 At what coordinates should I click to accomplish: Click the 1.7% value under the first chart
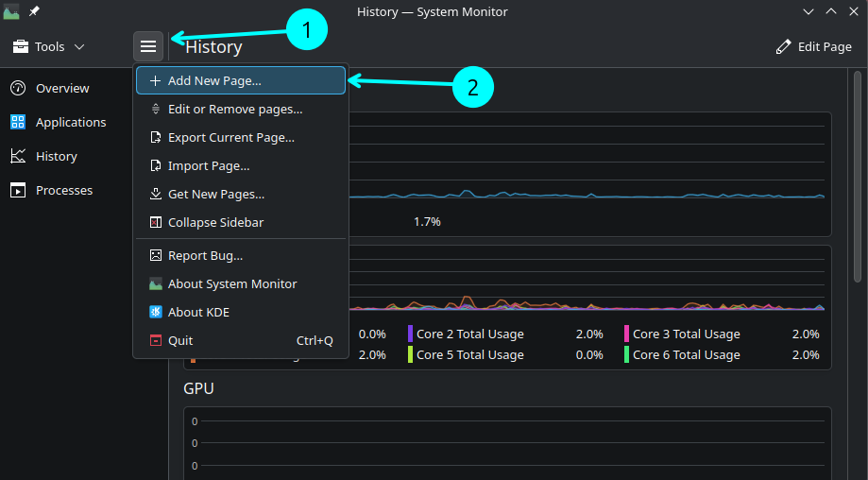(x=427, y=222)
